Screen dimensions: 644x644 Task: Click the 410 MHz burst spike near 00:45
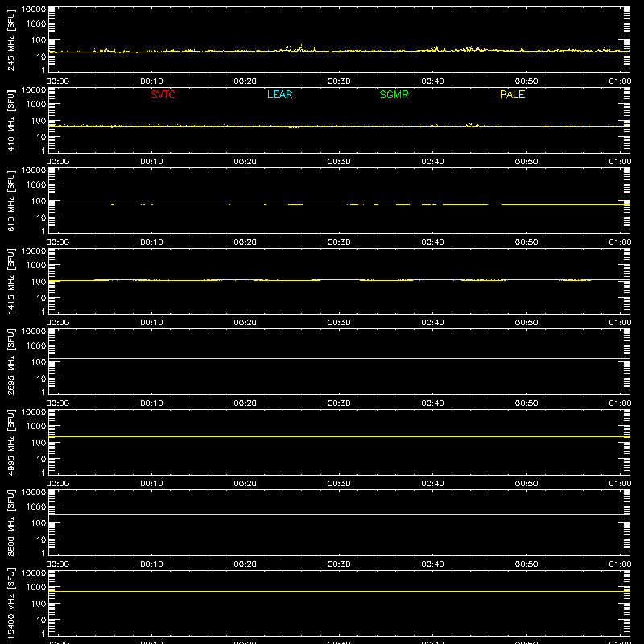[x=477, y=125]
